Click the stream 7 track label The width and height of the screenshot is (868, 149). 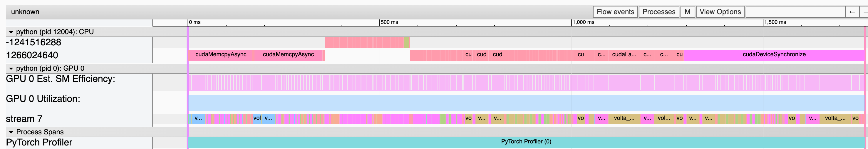24,119
